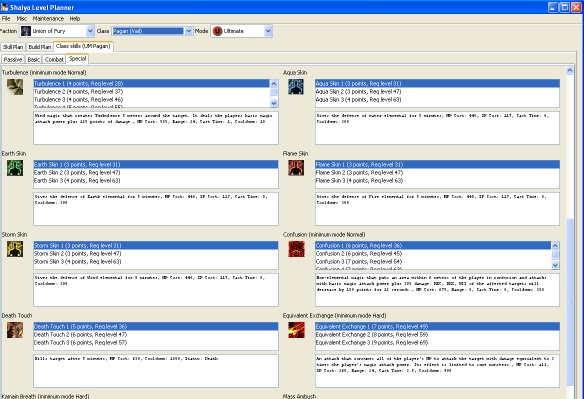Click the Storm Skin skill icon
Image resolution: width=584 pixels, height=399 pixels.
(x=15, y=249)
